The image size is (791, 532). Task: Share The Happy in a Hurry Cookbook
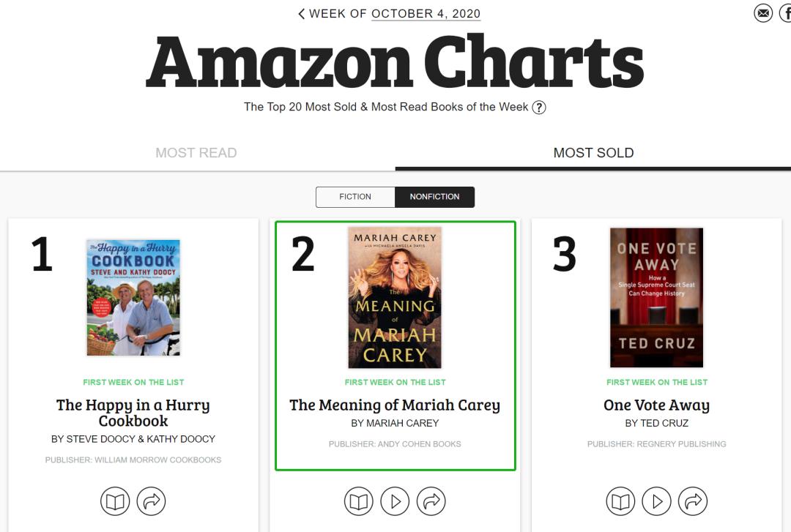pyautogui.click(x=152, y=501)
